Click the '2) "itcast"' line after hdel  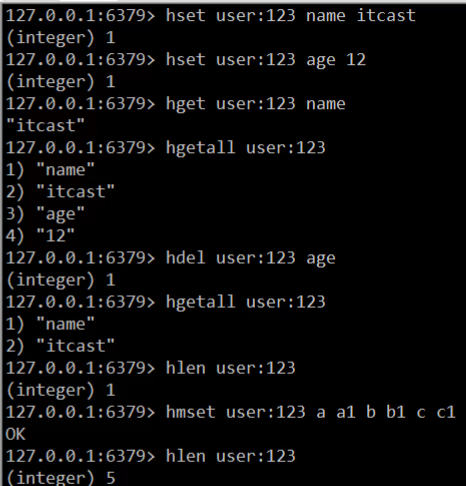(60, 346)
